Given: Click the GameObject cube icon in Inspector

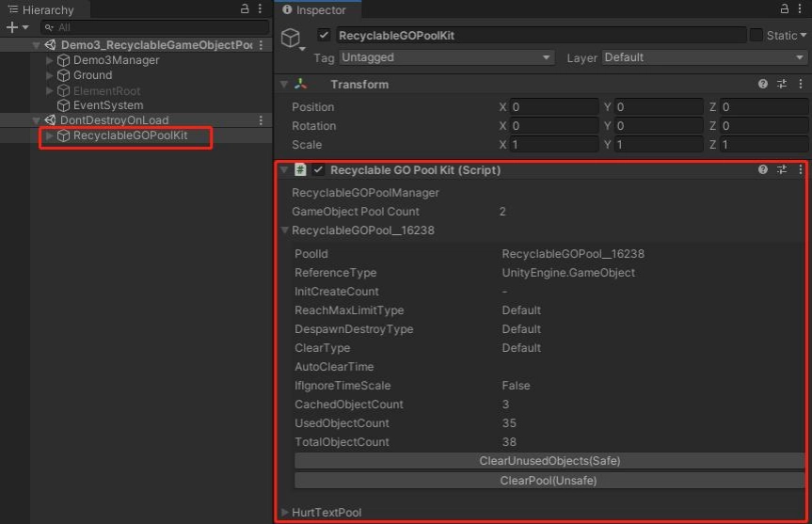Looking at the screenshot, I should point(291,38).
